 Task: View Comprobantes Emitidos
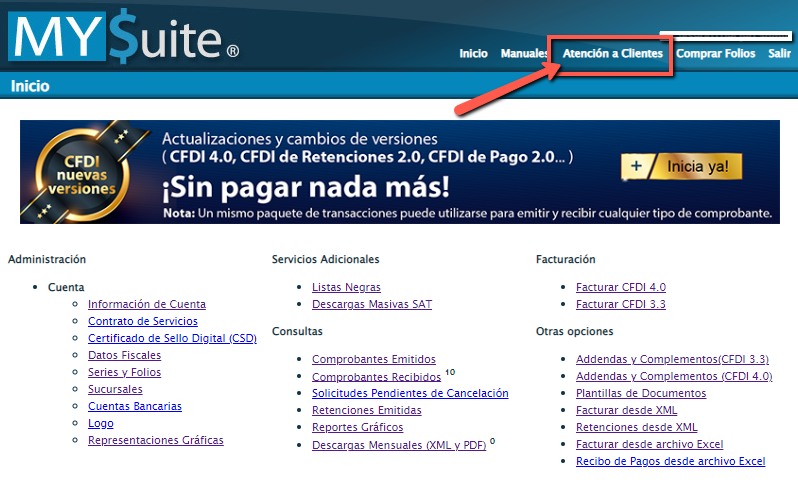pyautogui.click(x=374, y=359)
